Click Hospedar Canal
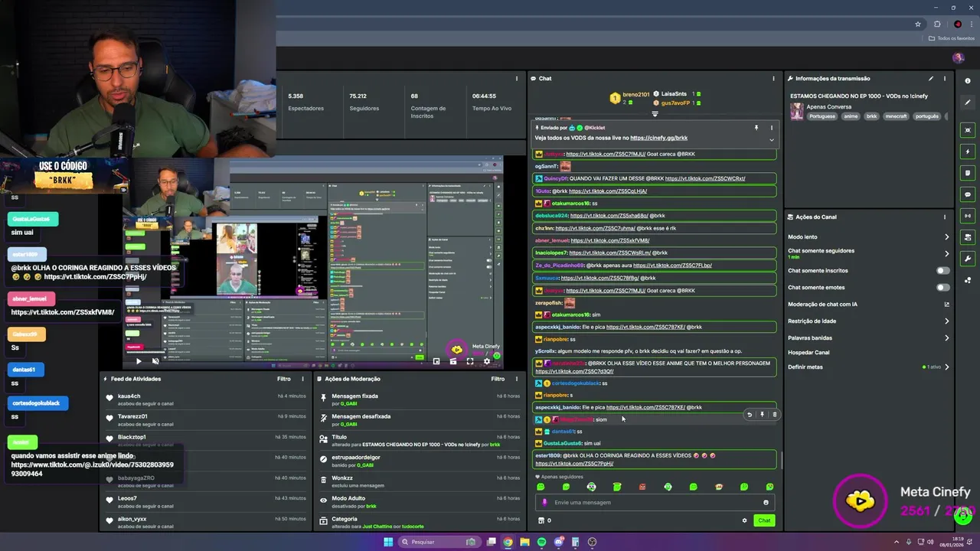The width and height of the screenshot is (980, 551). (808, 352)
